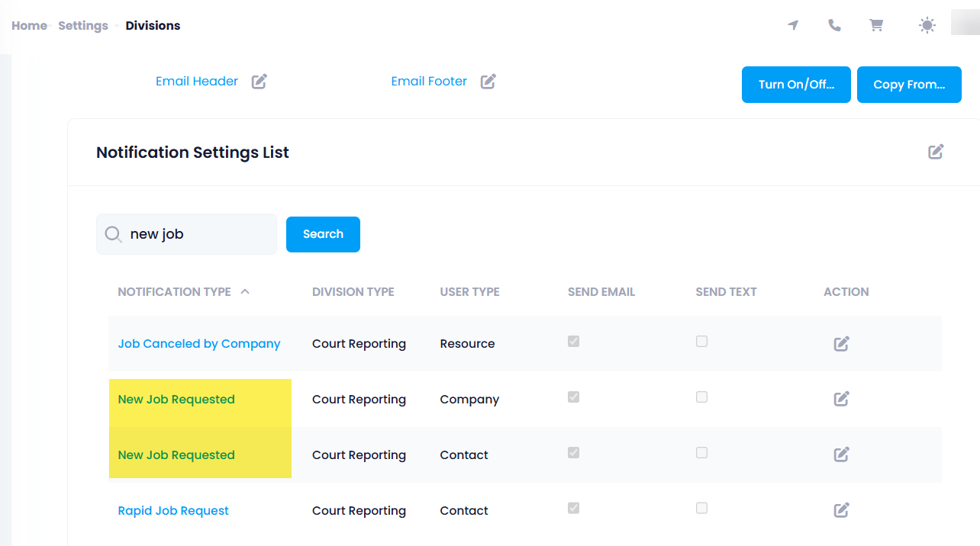Open the Rapid Job Request link
Screen dimensions: 980x546
173,511
